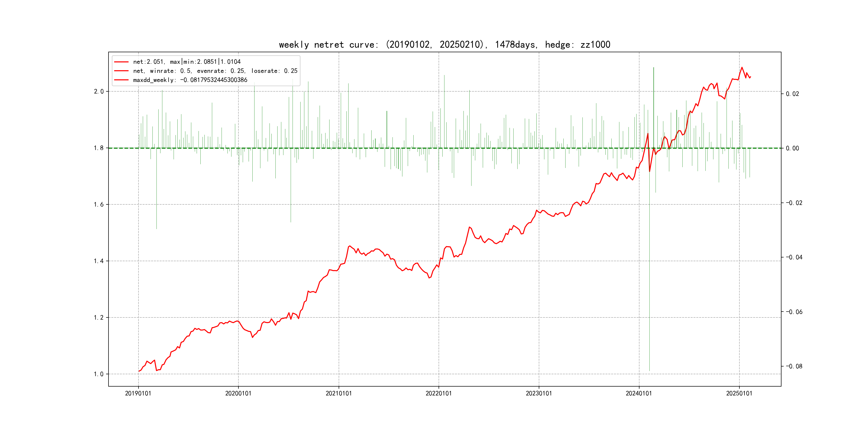
Task: Click the 20200101 x-axis date label
Action: coord(238,394)
